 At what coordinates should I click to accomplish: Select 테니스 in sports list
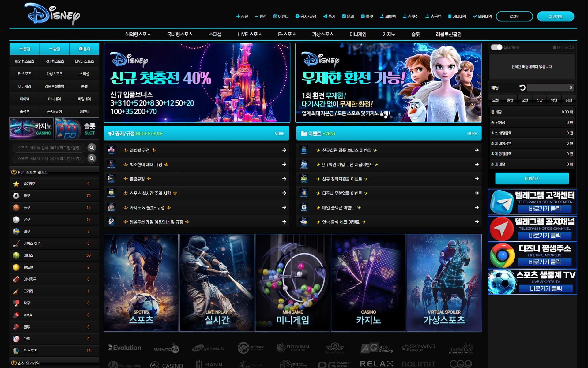click(x=54, y=255)
